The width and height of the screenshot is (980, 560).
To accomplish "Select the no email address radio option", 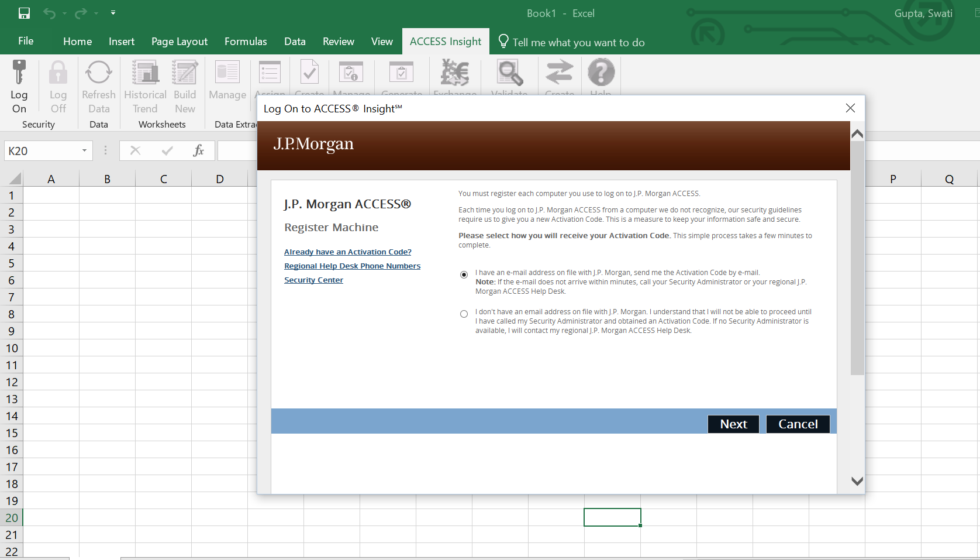I will tap(464, 314).
